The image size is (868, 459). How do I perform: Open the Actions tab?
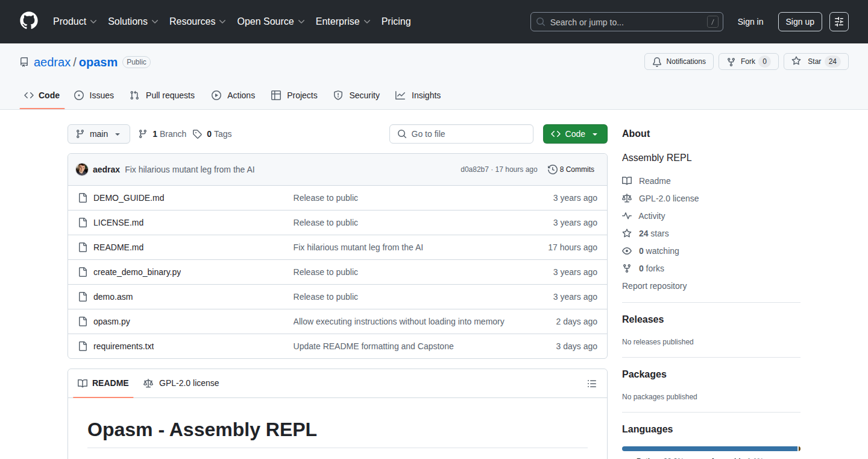[x=233, y=95]
